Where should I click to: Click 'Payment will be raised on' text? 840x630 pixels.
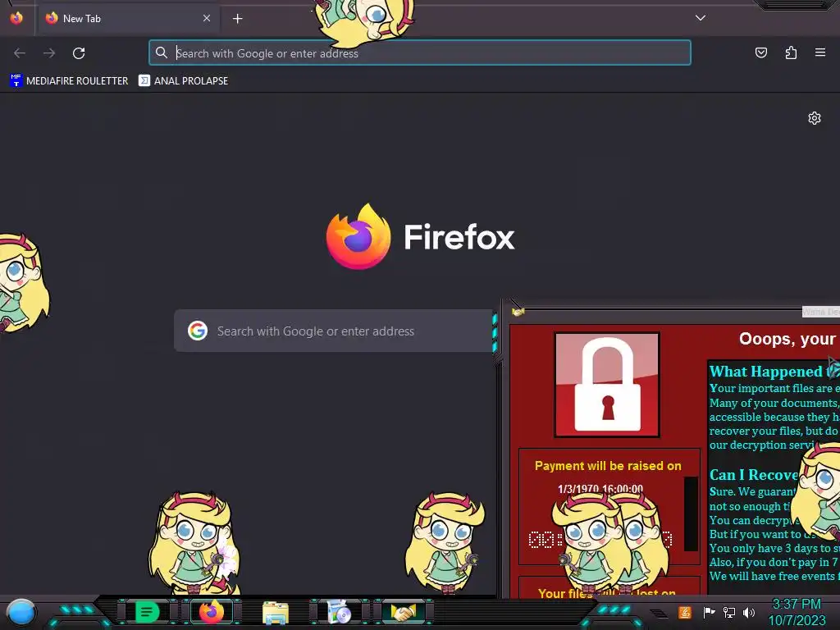[608, 466]
